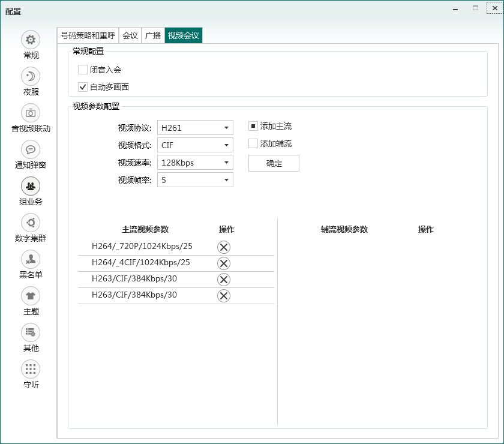The height and width of the screenshot is (444, 504).
Task: Expand the 视频协议 H261 dropdown
Action: pyautogui.click(x=195, y=128)
